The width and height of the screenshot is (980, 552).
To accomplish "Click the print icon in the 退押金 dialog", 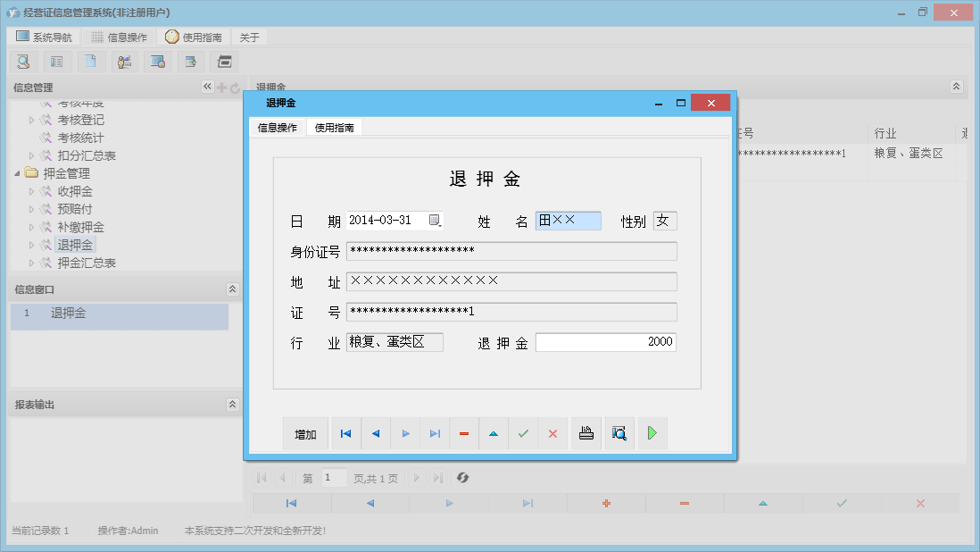I will (x=586, y=433).
